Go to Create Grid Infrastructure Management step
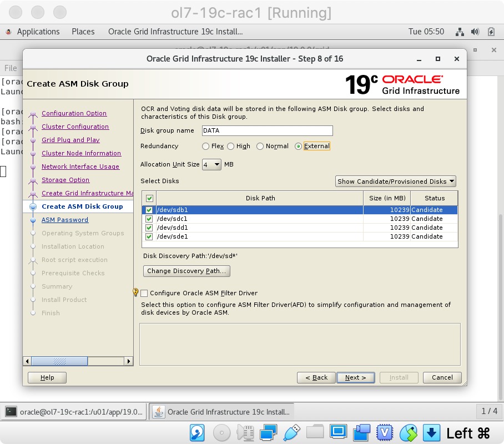The width and height of the screenshot is (504, 444). click(88, 193)
